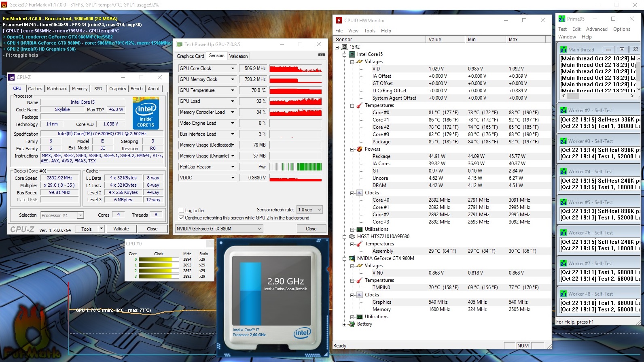Open the Tools menu in HWMonitor
Image resolution: width=644 pixels, height=362 pixels.
pyautogui.click(x=369, y=31)
